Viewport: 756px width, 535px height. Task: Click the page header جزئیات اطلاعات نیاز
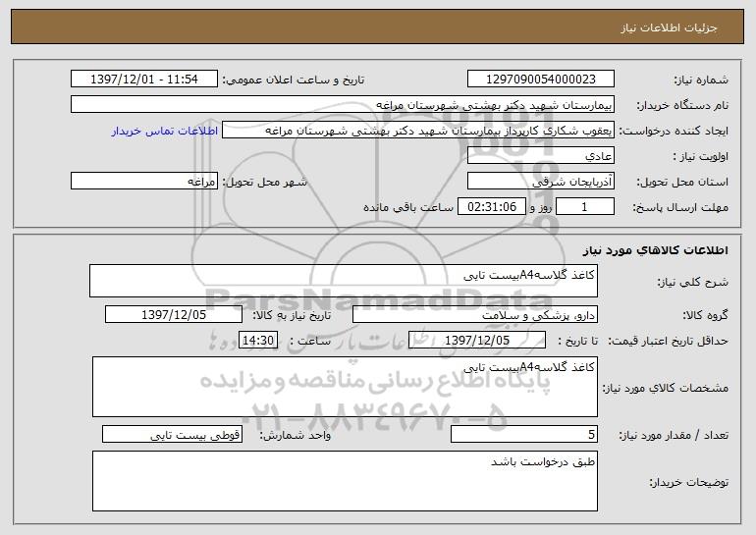[669, 27]
